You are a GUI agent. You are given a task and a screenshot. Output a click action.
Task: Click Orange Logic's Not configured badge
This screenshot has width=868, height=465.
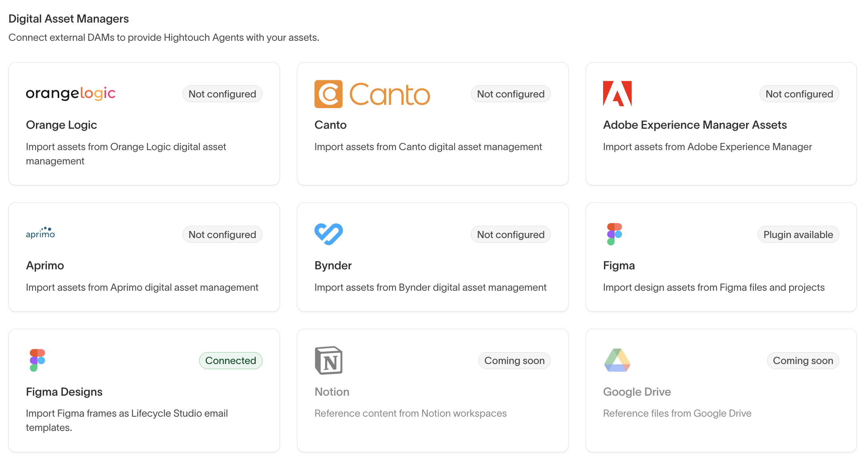tap(222, 94)
